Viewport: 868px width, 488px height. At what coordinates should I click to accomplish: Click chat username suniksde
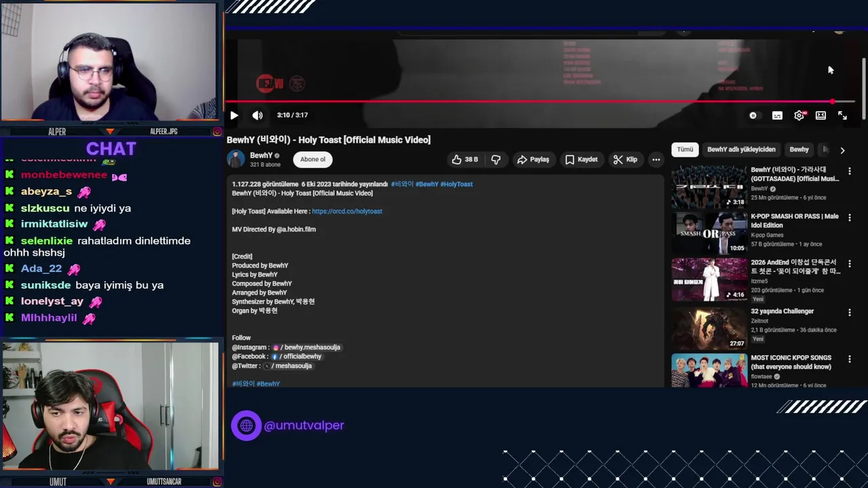click(x=45, y=285)
